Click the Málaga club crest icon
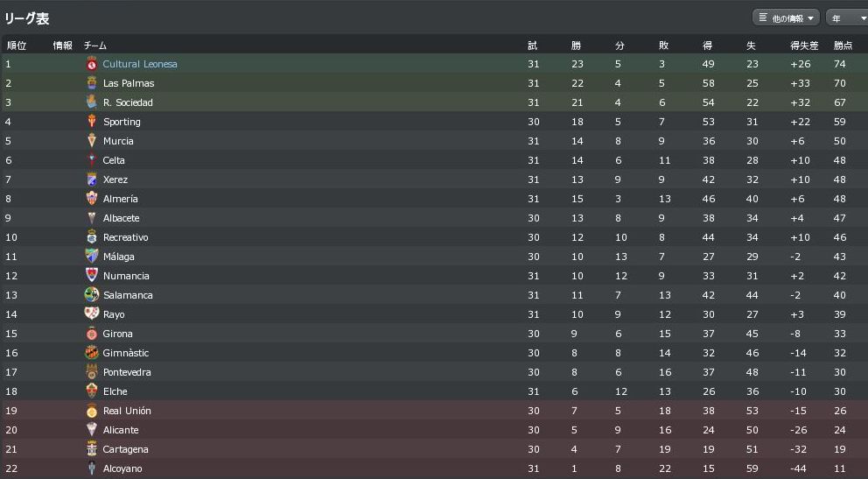Screen dimensions: 868x479 click(x=92, y=257)
